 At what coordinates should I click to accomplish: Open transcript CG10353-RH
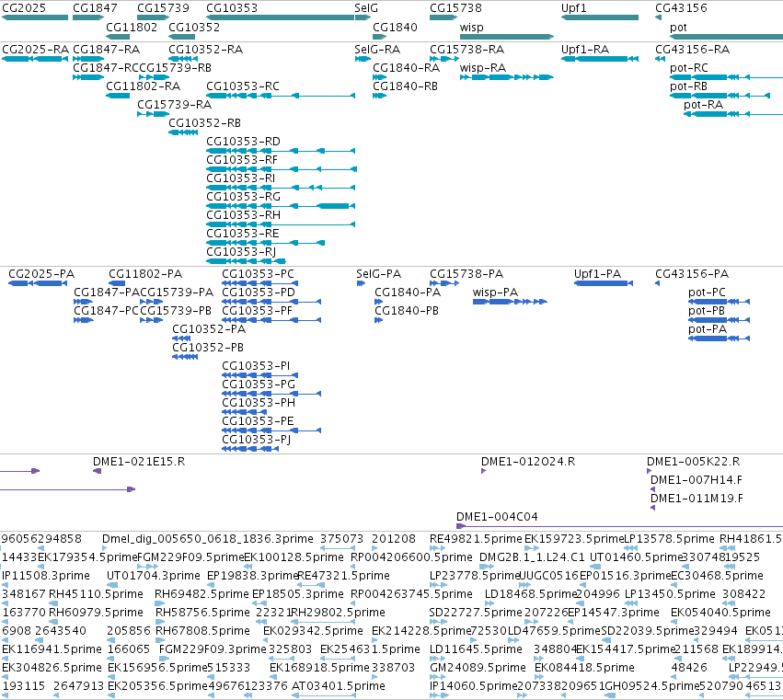(244, 215)
